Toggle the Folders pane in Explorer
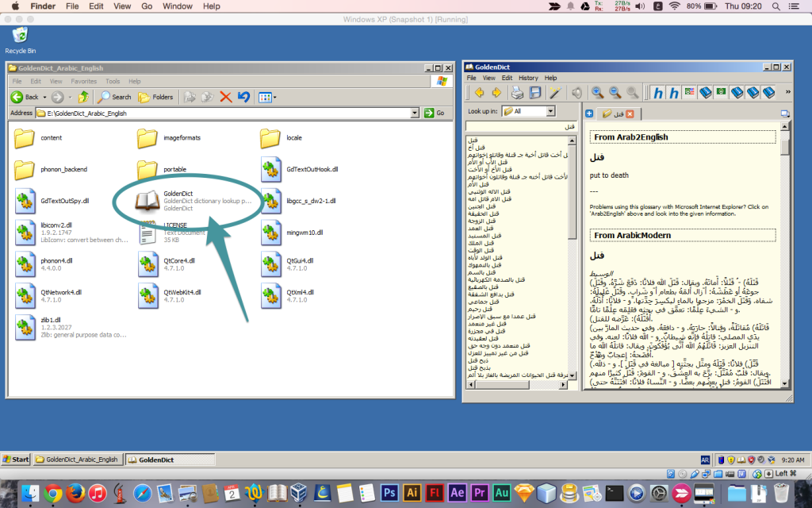Screen dimensions: 812x508 (155, 97)
